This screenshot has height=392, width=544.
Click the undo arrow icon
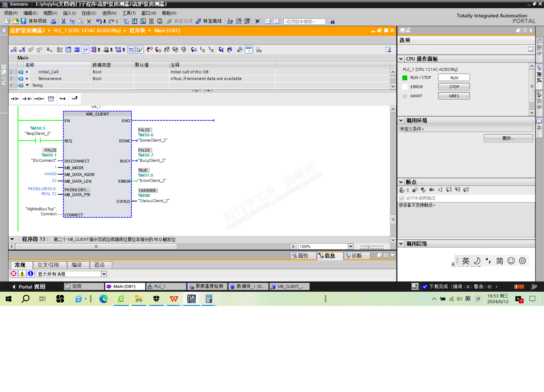pos(98,21)
